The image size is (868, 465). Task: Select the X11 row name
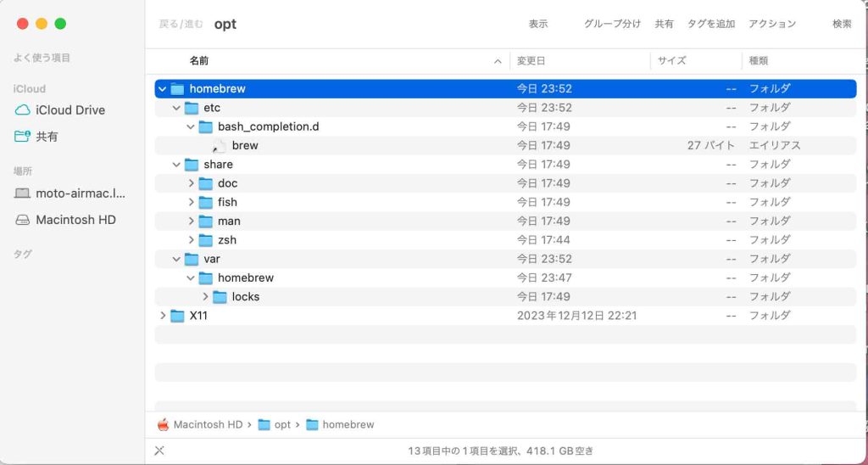(x=198, y=316)
